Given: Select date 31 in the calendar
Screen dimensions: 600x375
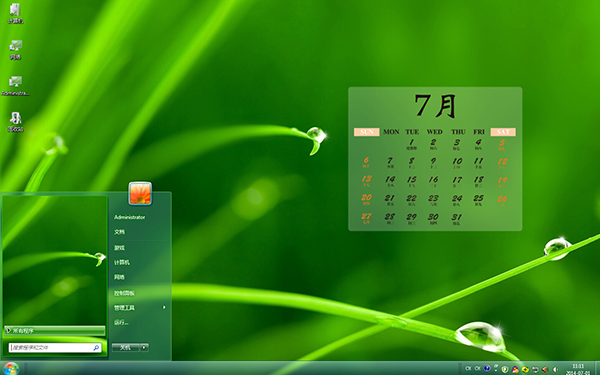Looking at the screenshot, I should [456, 218].
